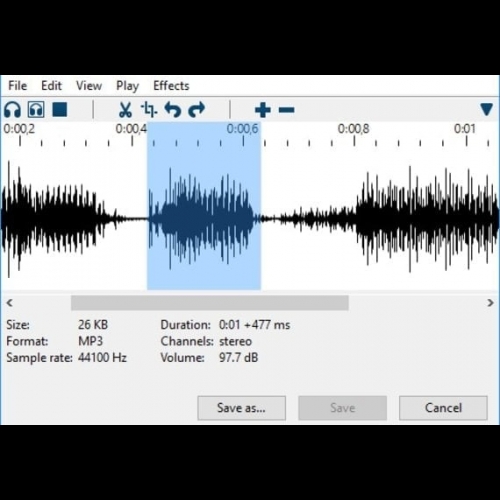Click the scrollbar left arrow

point(10,303)
